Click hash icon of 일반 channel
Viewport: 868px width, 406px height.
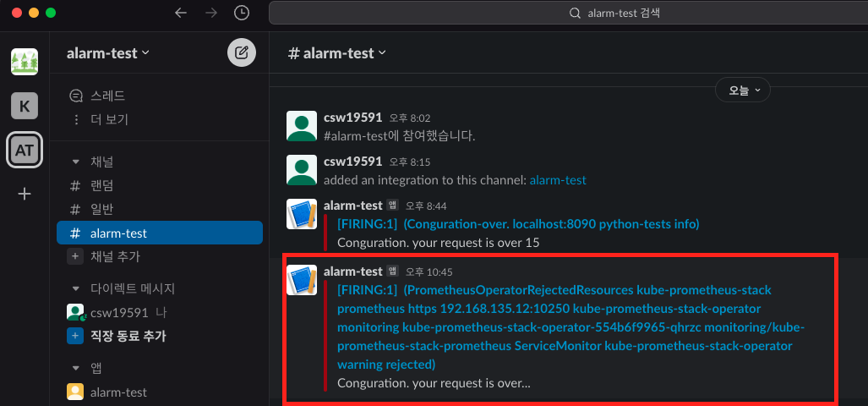coord(75,210)
